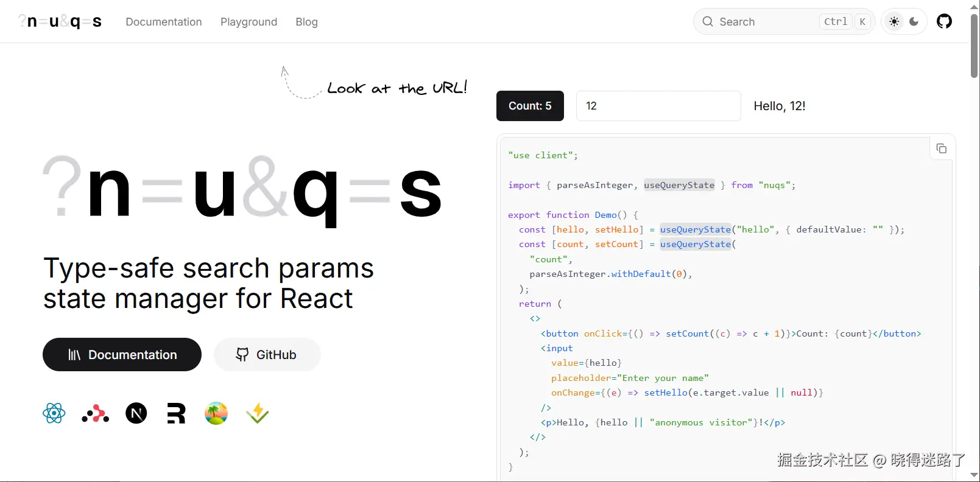Click 'export function Demo() {' code line

coord(573,215)
